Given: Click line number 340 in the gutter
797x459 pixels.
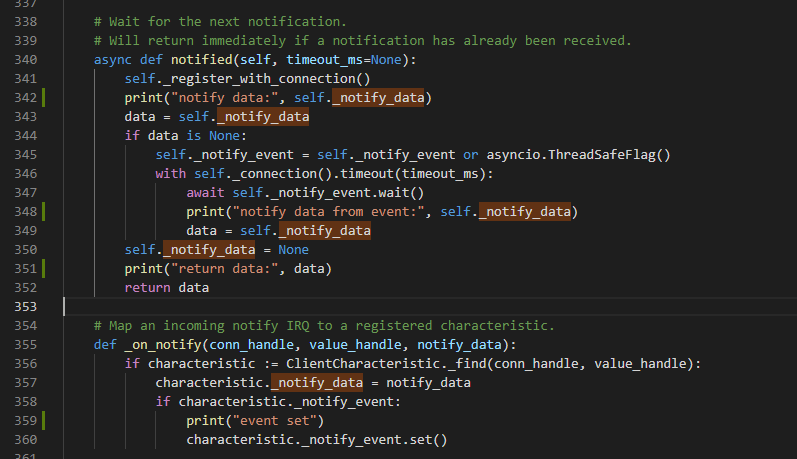Looking at the screenshot, I should pos(25,59).
